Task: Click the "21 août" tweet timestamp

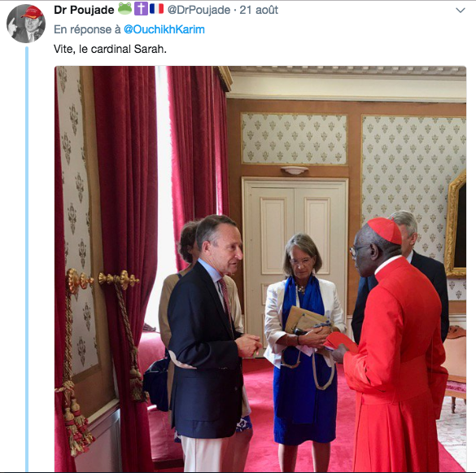Action: (259, 10)
